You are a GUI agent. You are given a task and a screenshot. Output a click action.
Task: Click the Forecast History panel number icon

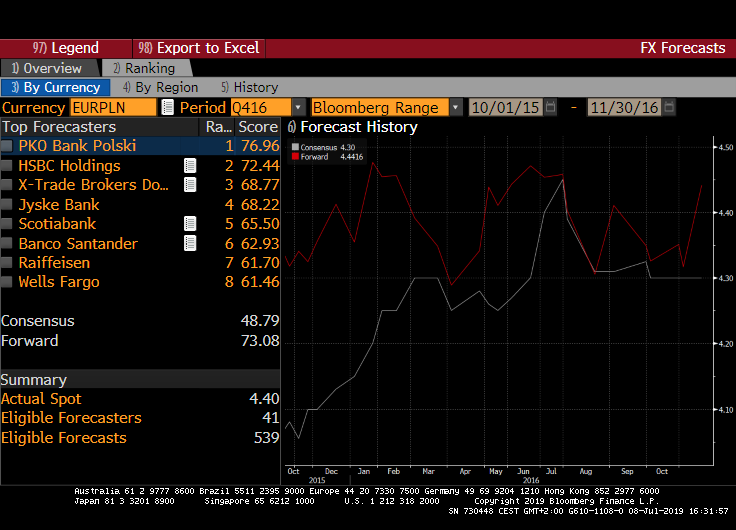point(292,127)
